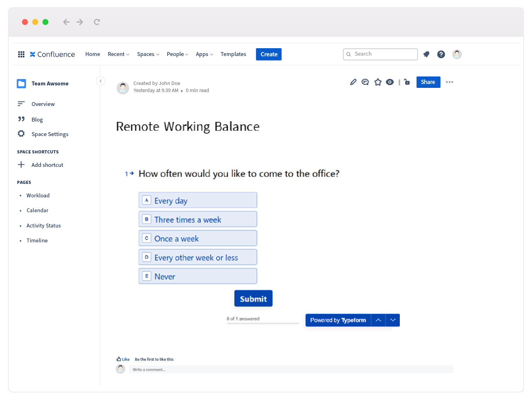
Task: Click the 0 of 1 answered text
Action: click(x=243, y=319)
